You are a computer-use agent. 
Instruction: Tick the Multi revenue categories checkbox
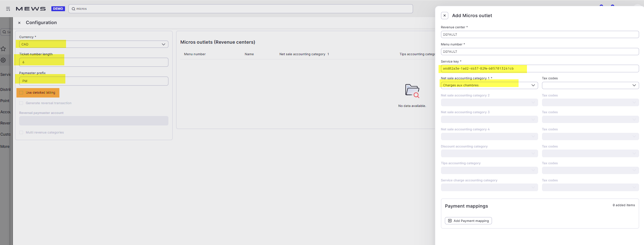click(21, 132)
